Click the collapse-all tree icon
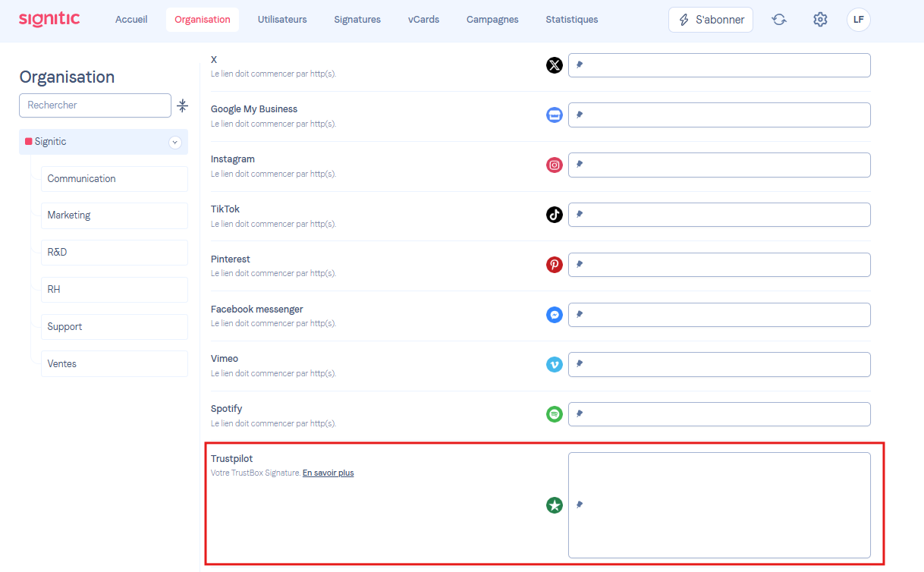This screenshot has height=572, width=924. point(182,105)
